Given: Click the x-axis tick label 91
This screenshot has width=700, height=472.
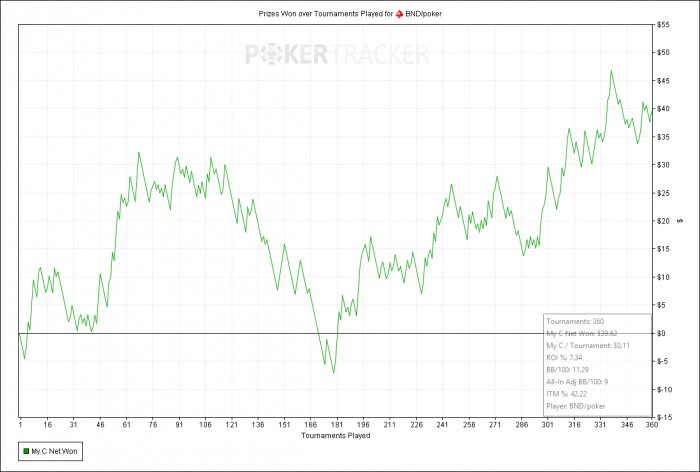Looking at the screenshot, I should coord(179,425).
